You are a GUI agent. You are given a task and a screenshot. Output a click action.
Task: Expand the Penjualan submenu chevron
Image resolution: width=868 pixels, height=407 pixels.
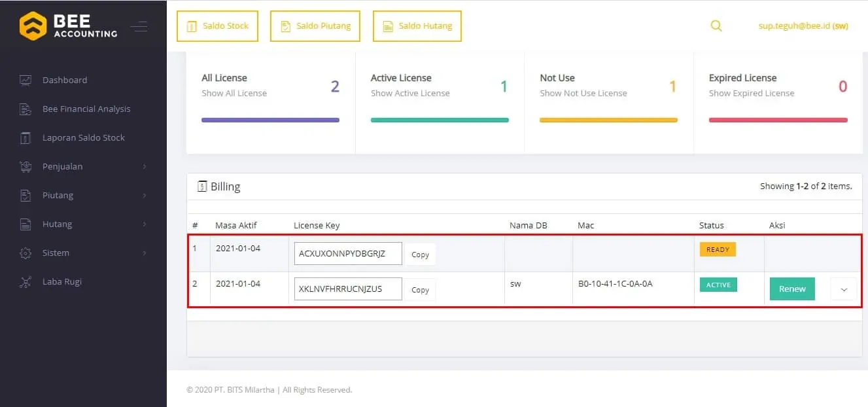click(145, 167)
